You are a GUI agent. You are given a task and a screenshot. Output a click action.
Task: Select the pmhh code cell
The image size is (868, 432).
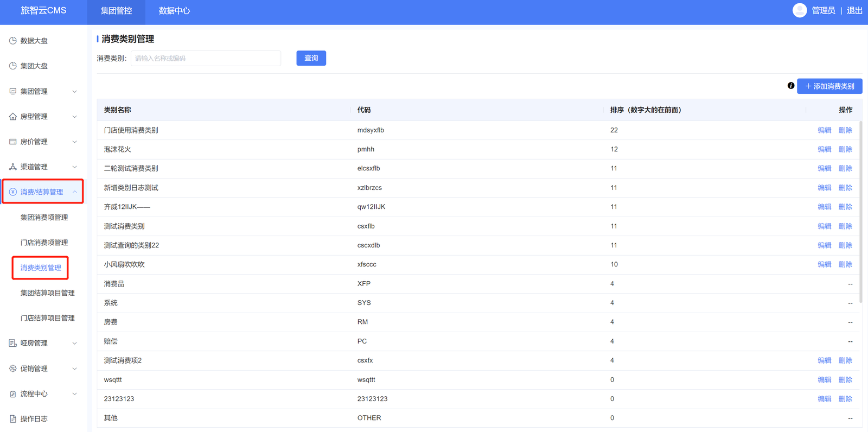coord(366,149)
